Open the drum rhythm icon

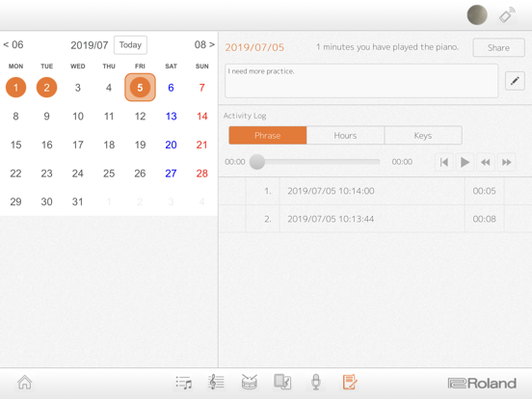250,382
